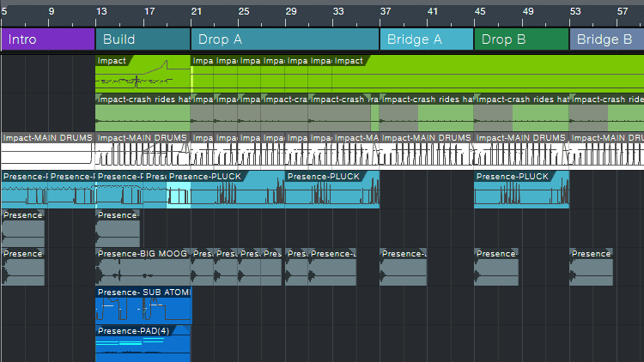Select grey Presence clip at Bridge B

click(x=591, y=267)
